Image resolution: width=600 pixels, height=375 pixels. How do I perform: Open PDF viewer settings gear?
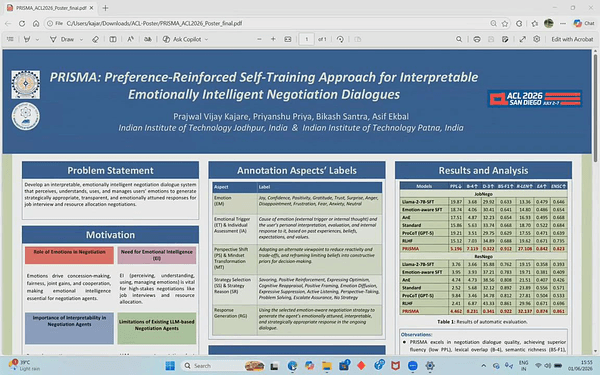tap(537, 39)
